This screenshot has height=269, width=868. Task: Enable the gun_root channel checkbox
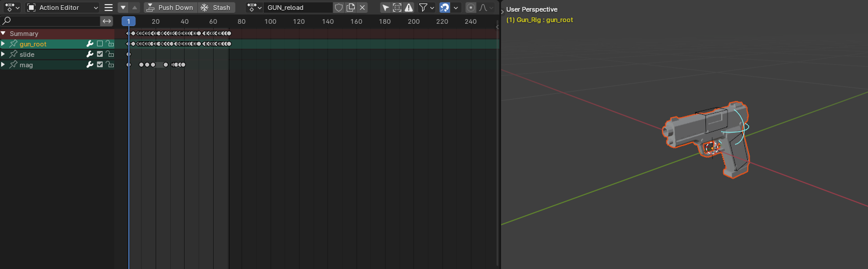pyautogui.click(x=100, y=44)
